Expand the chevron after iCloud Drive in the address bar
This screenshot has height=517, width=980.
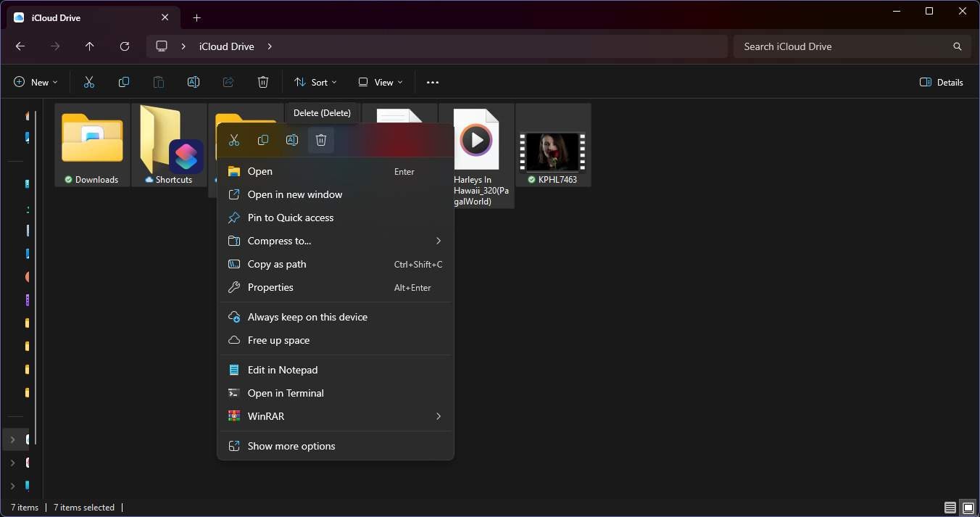pos(270,46)
